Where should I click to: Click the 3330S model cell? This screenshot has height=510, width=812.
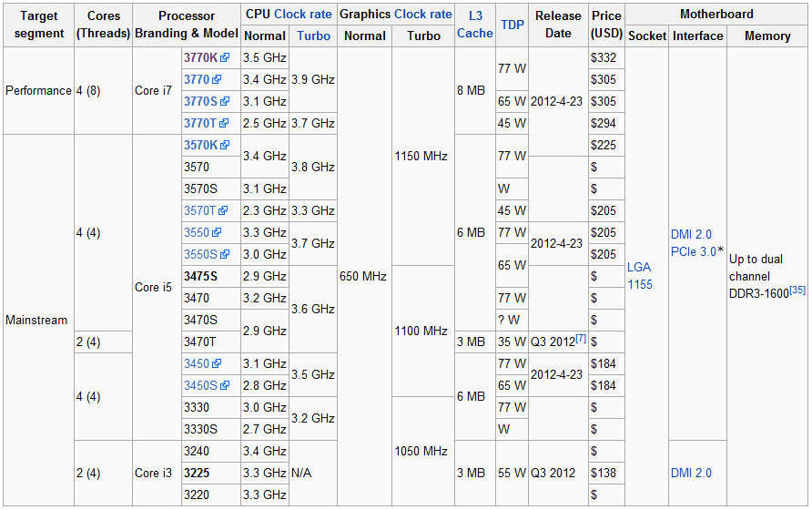[x=211, y=429]
